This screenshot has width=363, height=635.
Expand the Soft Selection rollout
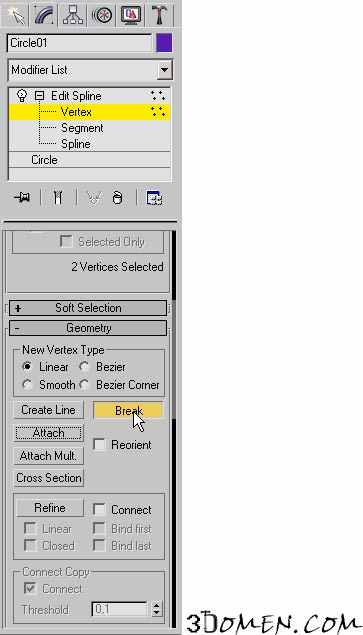(88, 308)
